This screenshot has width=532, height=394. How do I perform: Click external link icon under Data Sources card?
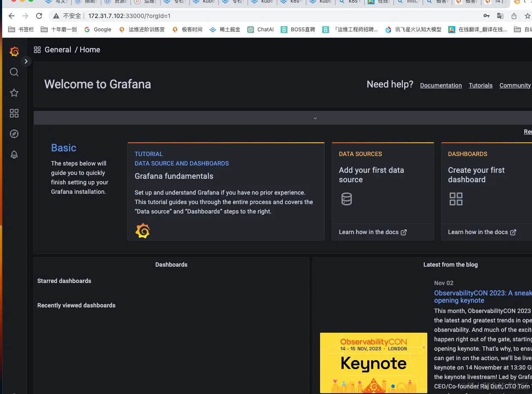click(404, 232)
